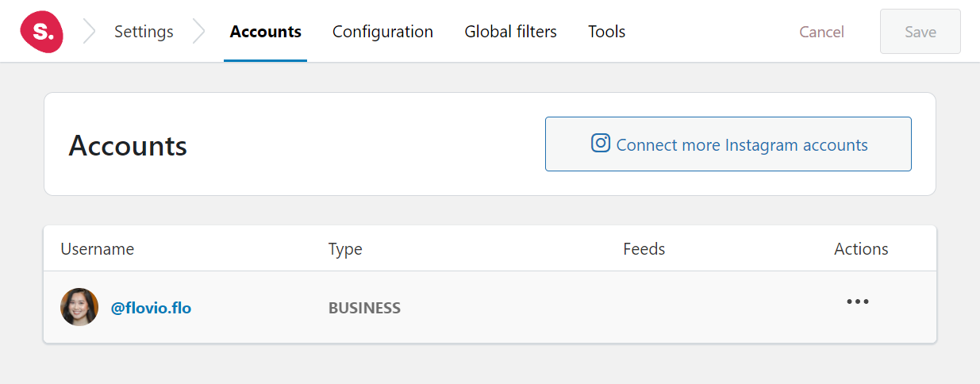This screenshot has height=384, width=980.
Task: Click the Cancel button
Action: [821, 32]
